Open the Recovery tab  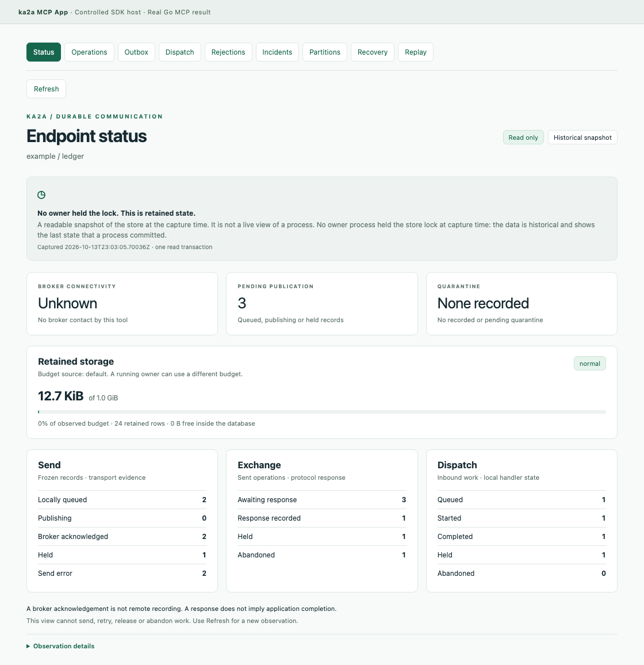pyautogui.click(x=373, y=52)
